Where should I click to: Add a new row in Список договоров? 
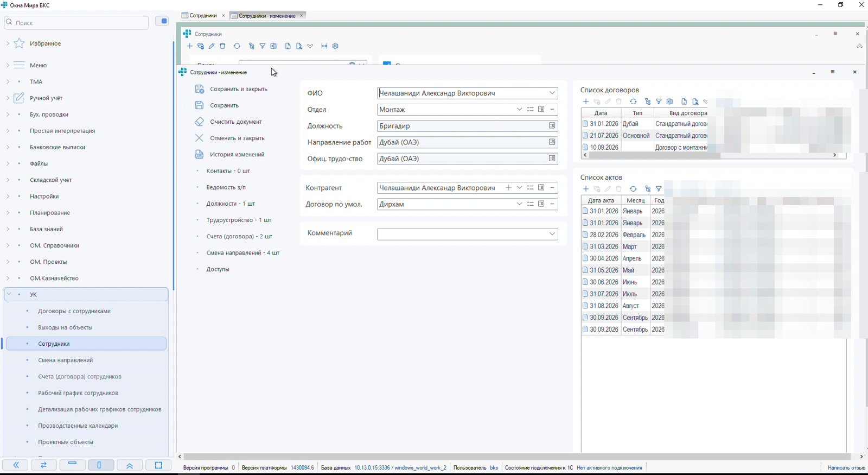(586, 102)
